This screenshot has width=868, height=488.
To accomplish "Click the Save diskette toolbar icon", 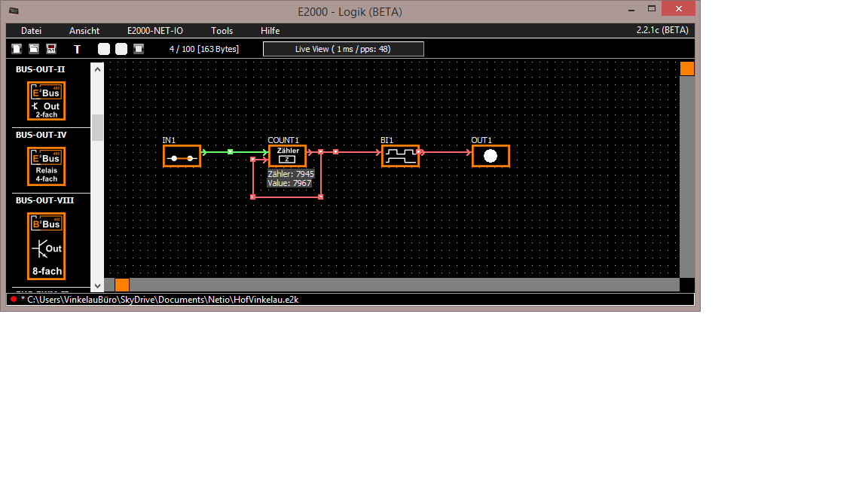I will (51, 49).
